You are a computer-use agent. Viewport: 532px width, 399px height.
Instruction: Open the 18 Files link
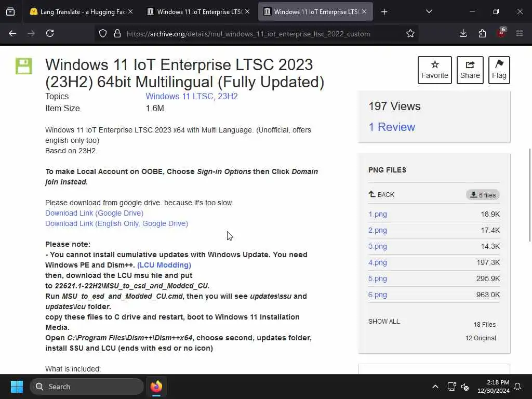(x=485, y=325)
